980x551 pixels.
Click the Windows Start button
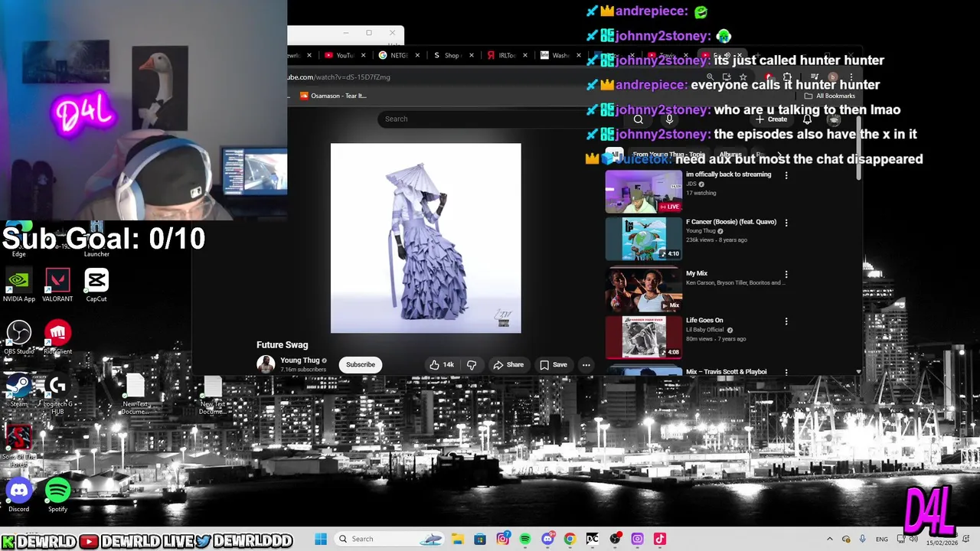pyautogui.click(x=321, y=539)
